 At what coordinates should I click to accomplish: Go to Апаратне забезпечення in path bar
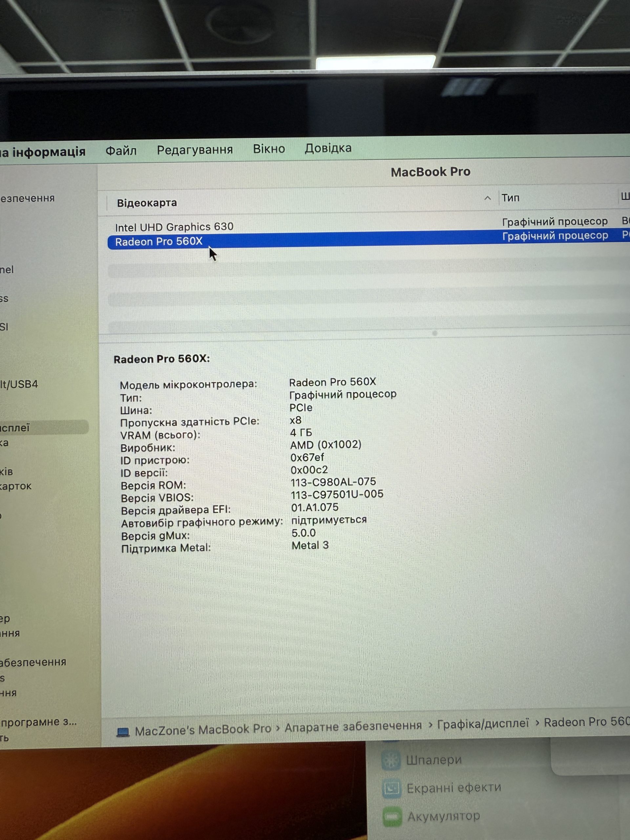pyautogui.click(x=353, y=726)
